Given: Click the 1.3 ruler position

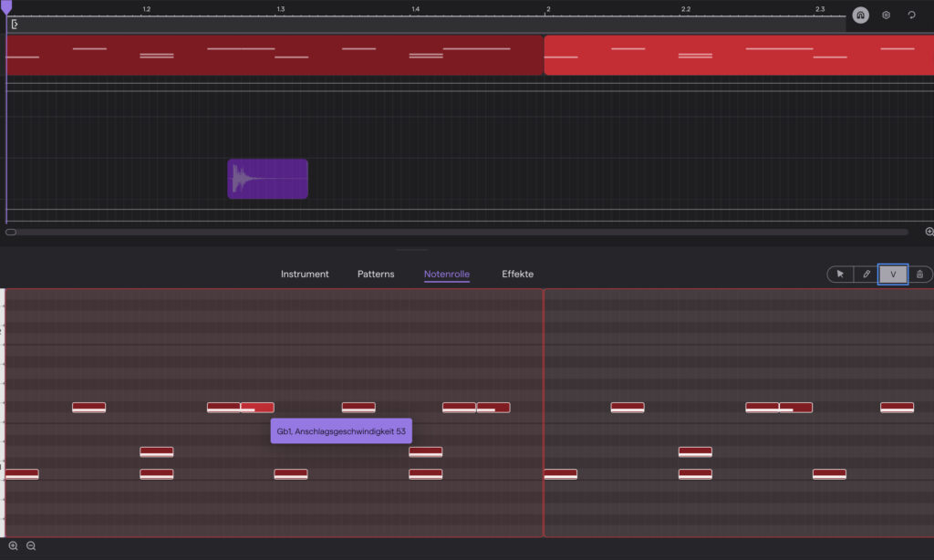Looking at the screenshot, I should click(281, 9).
